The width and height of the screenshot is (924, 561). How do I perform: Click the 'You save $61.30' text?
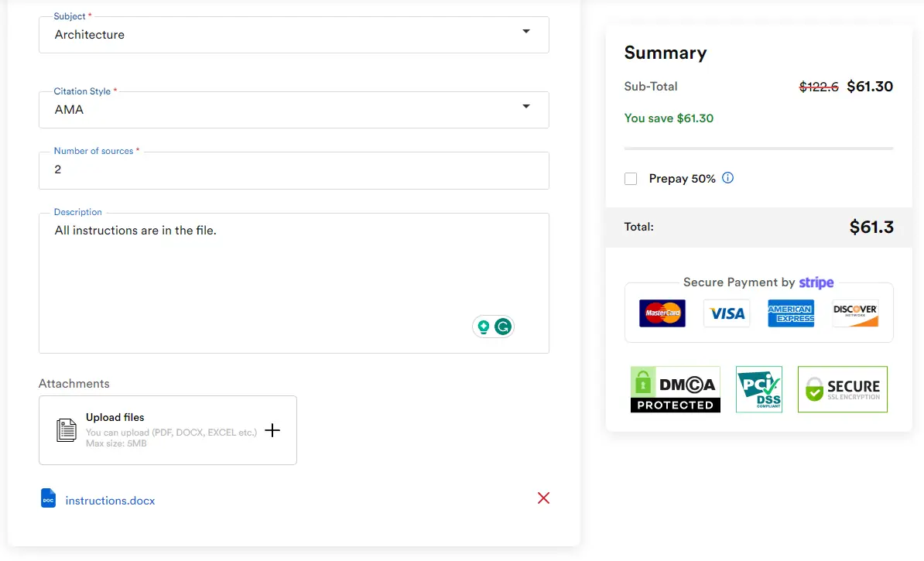pos(669,118)
